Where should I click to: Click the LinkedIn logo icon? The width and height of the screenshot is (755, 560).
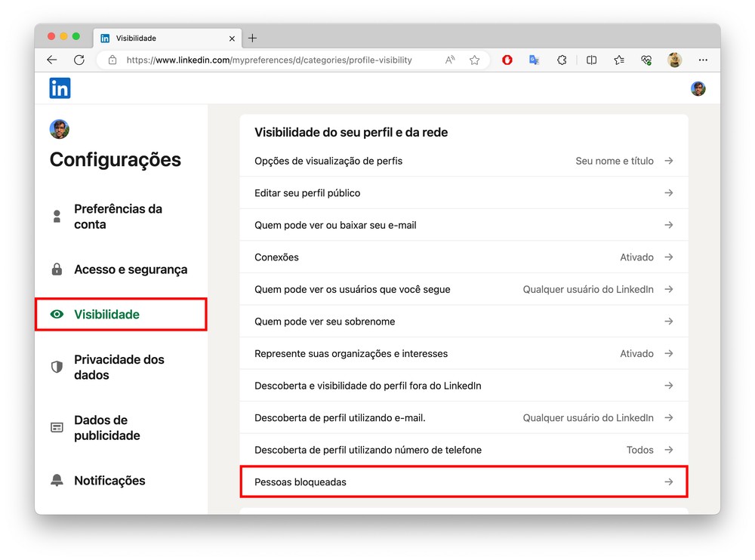tap(60, 88)
